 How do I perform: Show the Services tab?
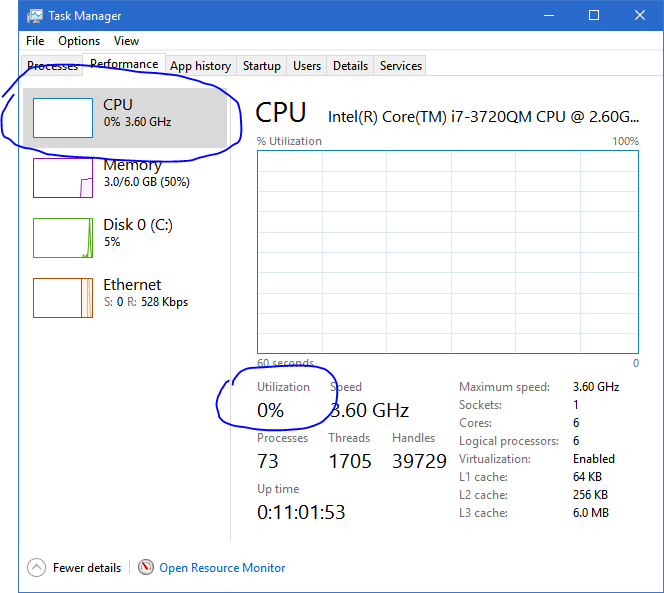400,66
